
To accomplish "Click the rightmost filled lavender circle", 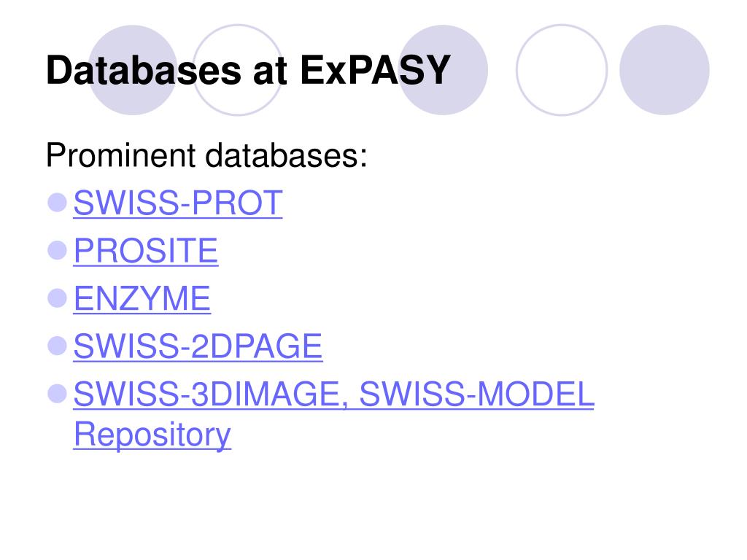I will click(x=665, y=70).
